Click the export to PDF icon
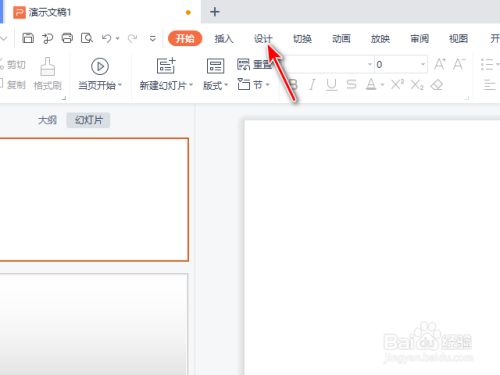The image size is (500, 375). (48, 39)
